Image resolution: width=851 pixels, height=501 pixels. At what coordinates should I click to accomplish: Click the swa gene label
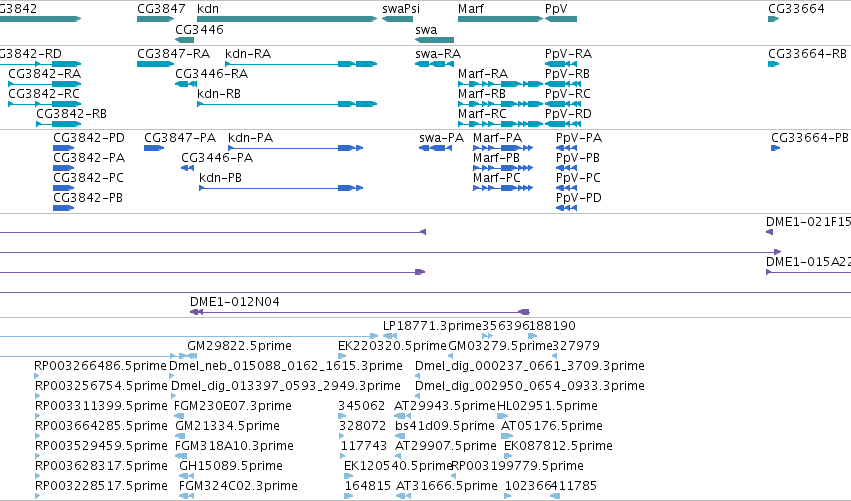[x=426, y=30]
